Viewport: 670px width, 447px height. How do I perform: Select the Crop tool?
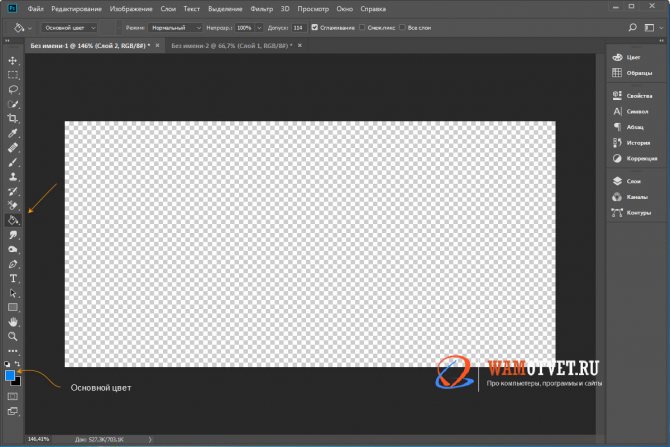(13, 118)
